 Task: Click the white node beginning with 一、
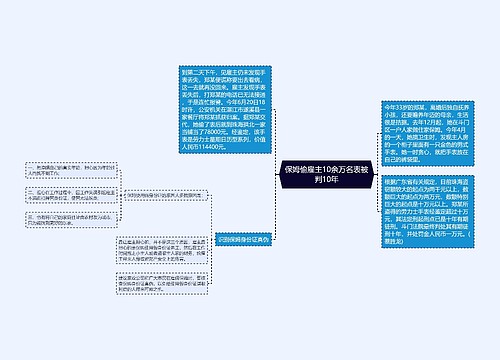[71, 170]
